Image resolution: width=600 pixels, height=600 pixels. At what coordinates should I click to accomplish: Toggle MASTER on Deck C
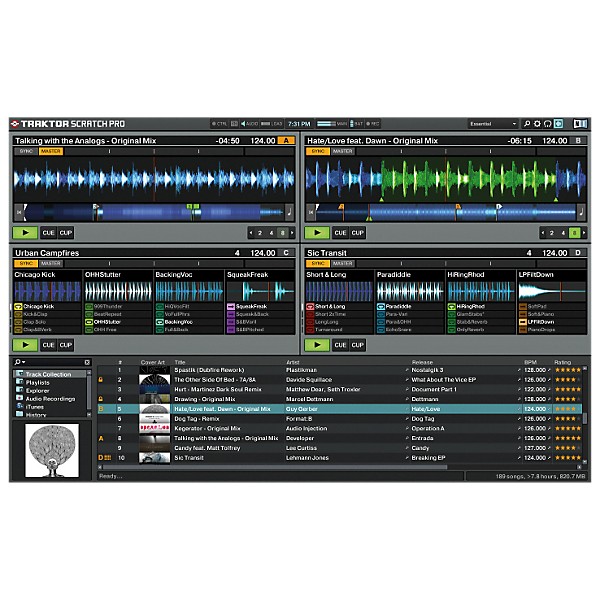pyautogui.click(x=51, y=263)
